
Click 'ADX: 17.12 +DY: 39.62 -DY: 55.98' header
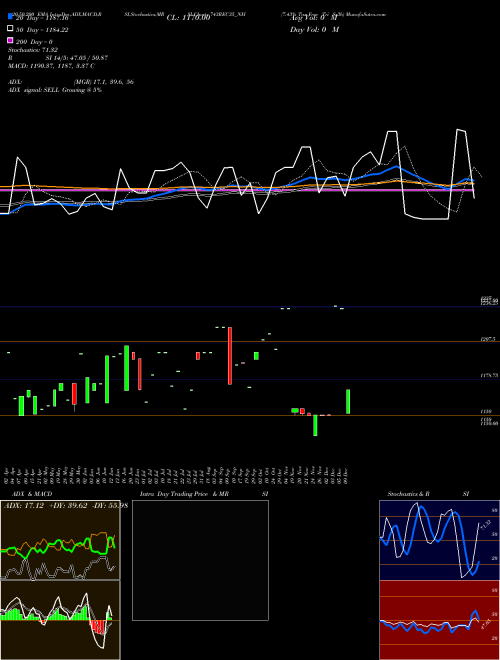click(x=66, y=505)
